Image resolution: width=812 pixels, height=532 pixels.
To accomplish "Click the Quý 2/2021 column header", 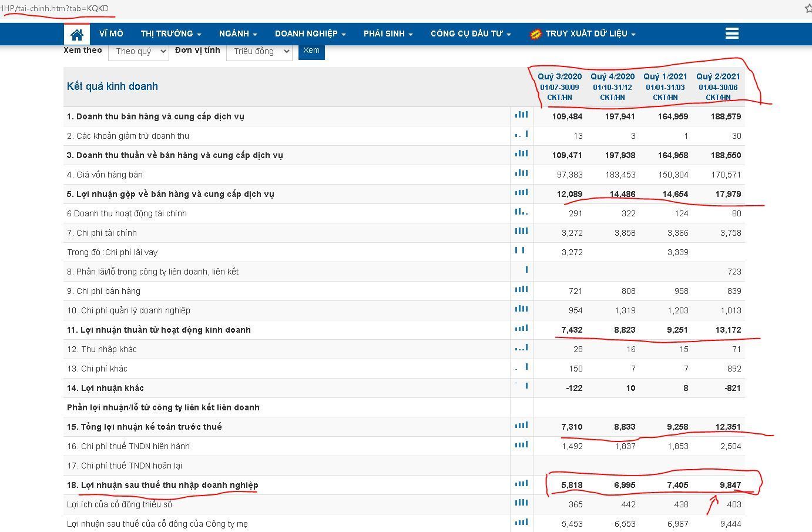I will 718,86.
